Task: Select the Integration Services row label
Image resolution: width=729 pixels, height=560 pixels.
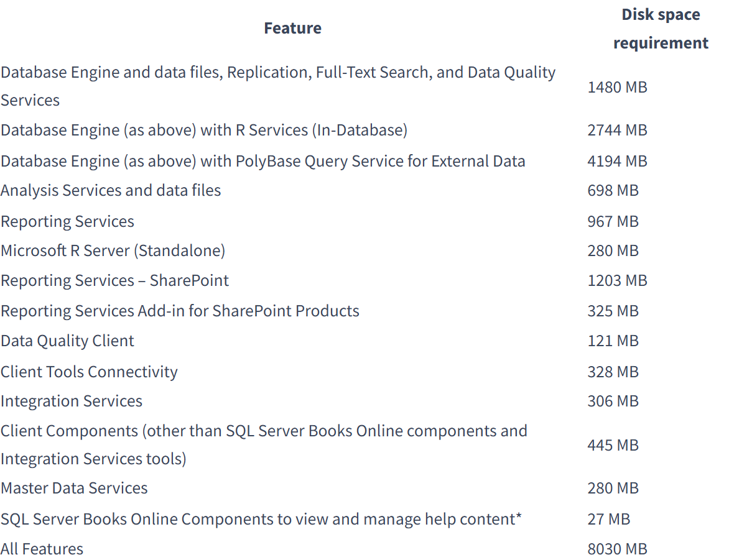Action: 72,401
